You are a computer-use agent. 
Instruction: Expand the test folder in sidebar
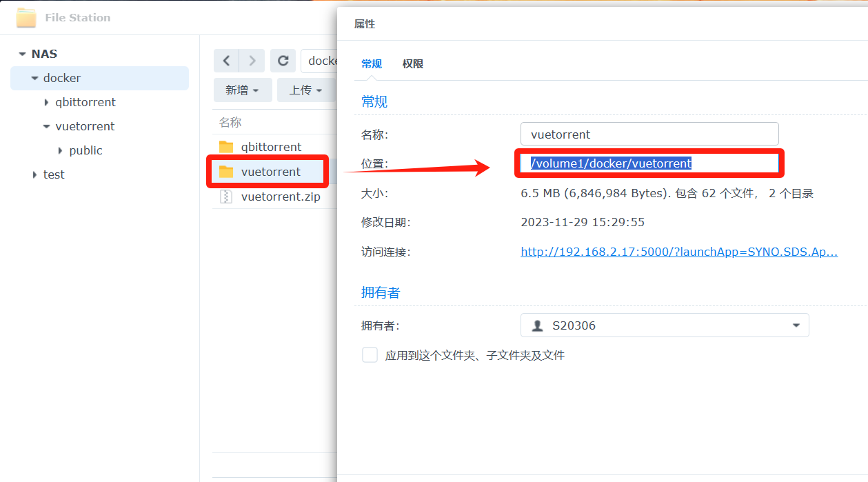(34, 175)
